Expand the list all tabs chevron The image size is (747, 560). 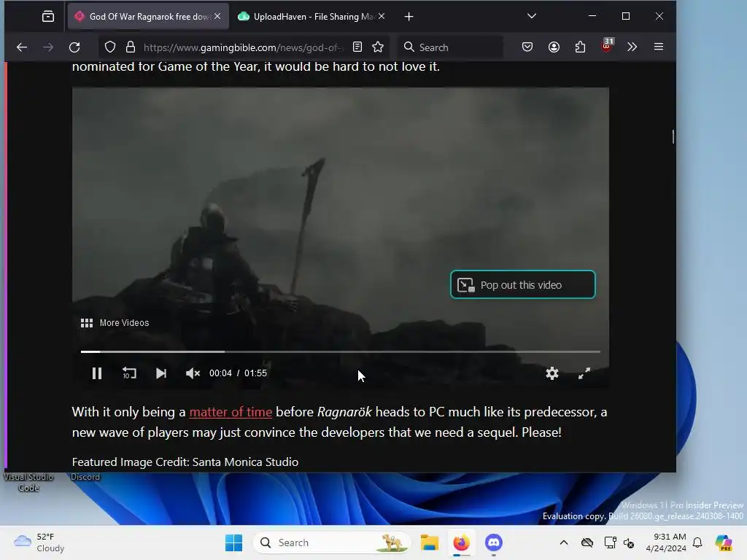(532, 16)
